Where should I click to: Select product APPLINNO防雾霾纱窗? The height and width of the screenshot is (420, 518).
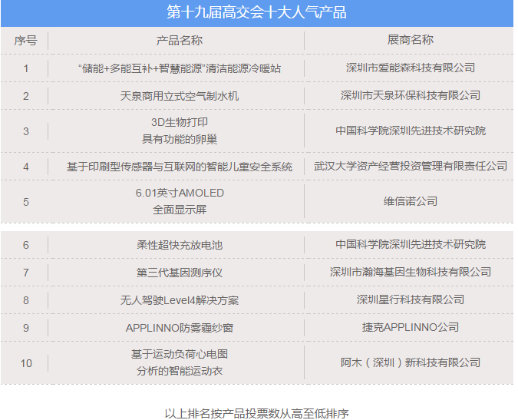[x=180, y=328]
